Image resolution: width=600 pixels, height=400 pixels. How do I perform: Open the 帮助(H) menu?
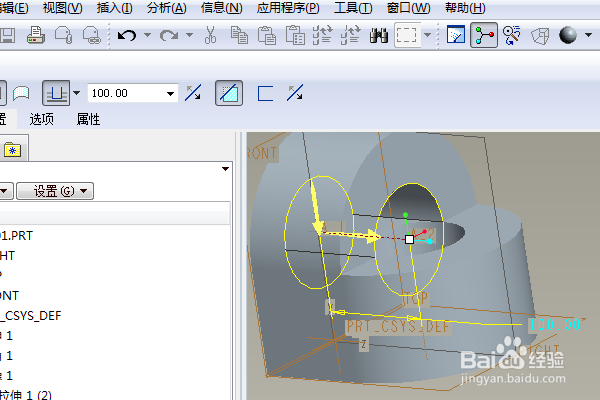click(x=465, y=8)
